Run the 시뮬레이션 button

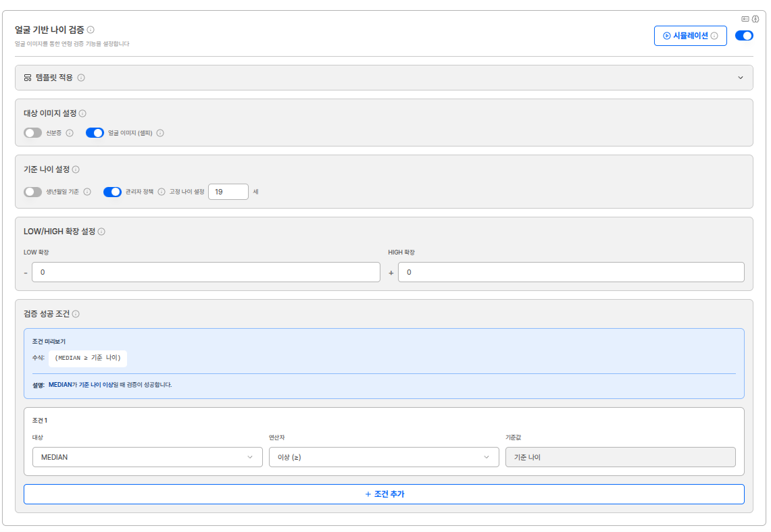[691, 36]
